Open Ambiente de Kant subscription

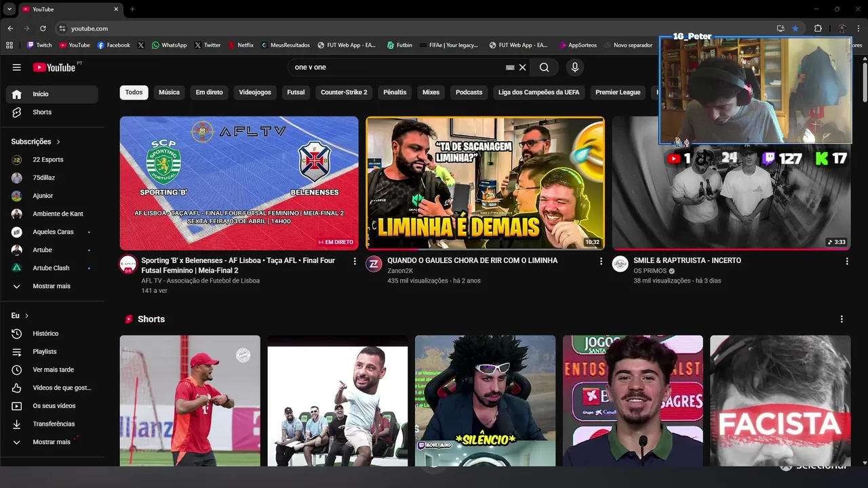pyautogui.click(x=52, y=213)
